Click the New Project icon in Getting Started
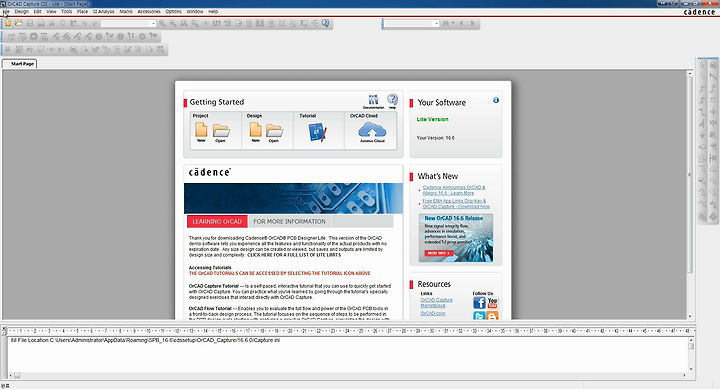Image resolution: width=720 pixels, height=390 pixels. coord(201,130)
